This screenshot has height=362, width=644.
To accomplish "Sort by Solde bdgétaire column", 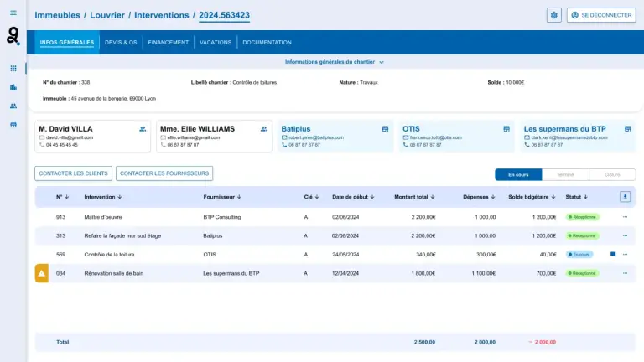I will click(532, 197).
